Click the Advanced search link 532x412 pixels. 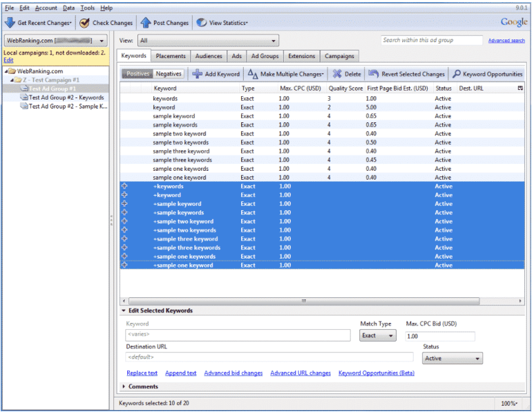pos(506,41)
